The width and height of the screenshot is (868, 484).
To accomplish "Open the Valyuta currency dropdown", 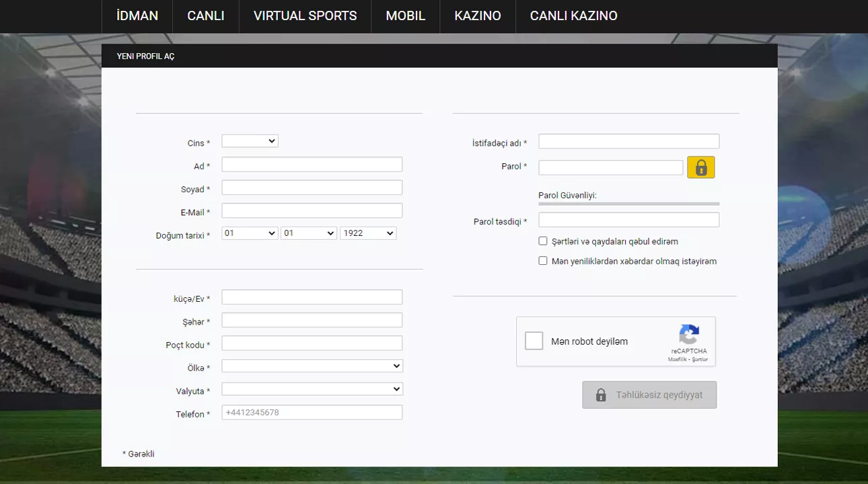I will pyautogui.click(x=312, y=389).
